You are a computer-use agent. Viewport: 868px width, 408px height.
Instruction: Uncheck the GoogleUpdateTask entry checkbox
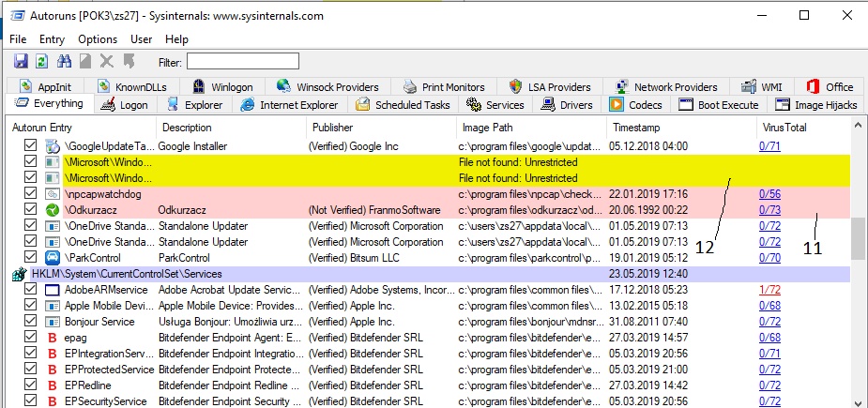tap(30, 146)
